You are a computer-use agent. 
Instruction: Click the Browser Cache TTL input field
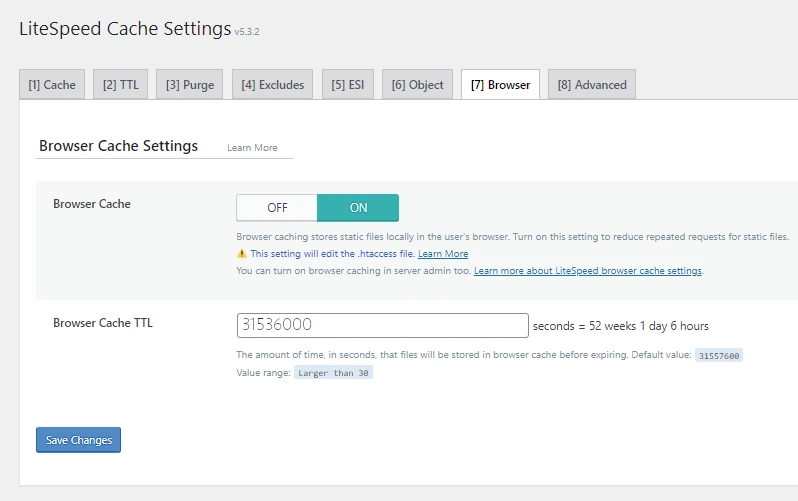(x=383, y=325)
